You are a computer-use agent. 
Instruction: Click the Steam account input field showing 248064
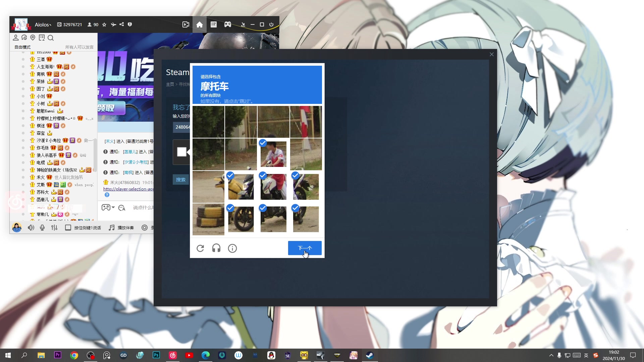tap(181, 127)
